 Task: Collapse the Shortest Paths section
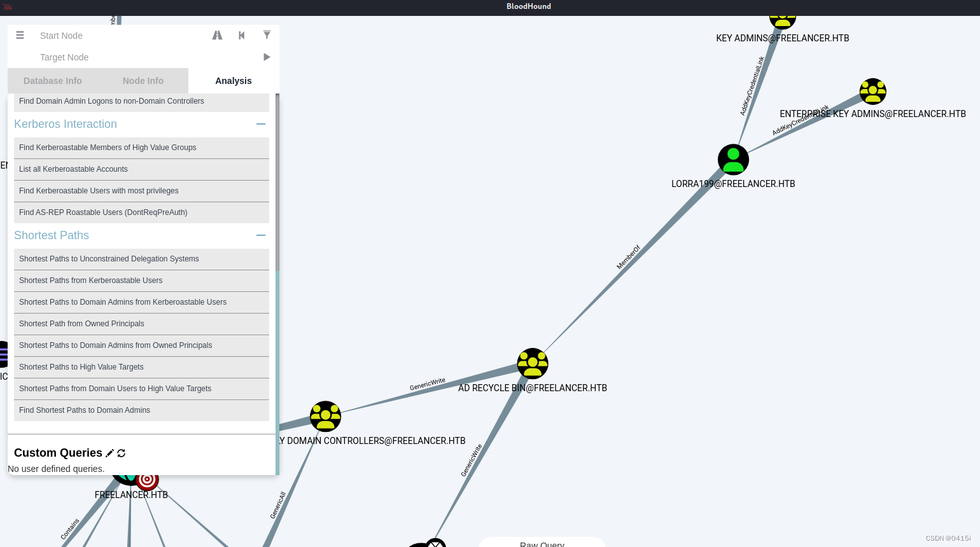(261, 235)
